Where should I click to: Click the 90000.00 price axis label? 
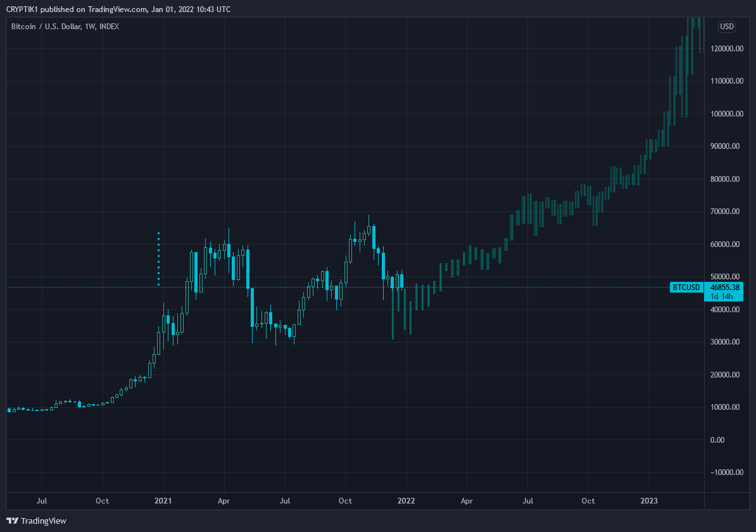pyautogui.click(x=725, y=146)
